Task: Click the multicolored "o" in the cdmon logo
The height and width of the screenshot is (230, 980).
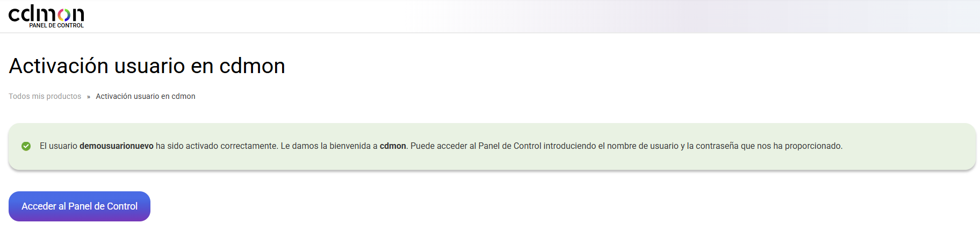Action: coord(64,15)
